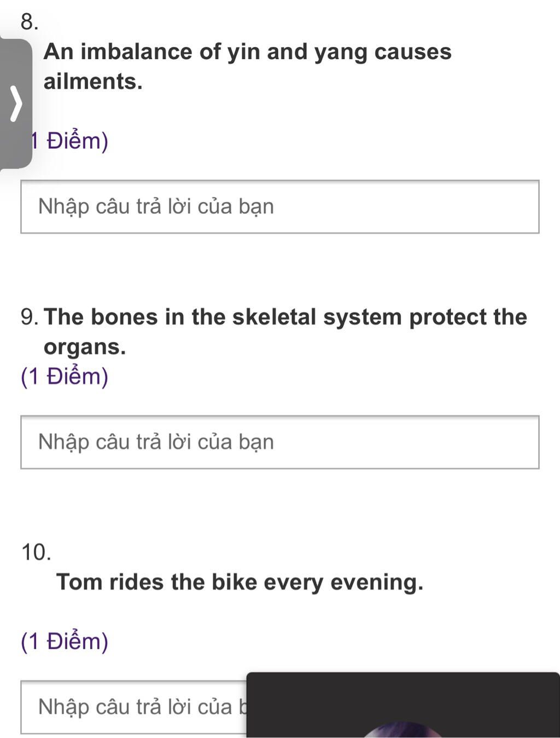This screenshot has height=738, width=560.
Task: Focus the answer field for question 9
Action: (280, 442)
